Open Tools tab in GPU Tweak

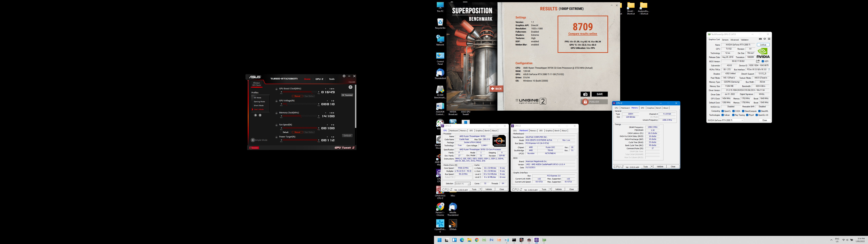[332, 79]
